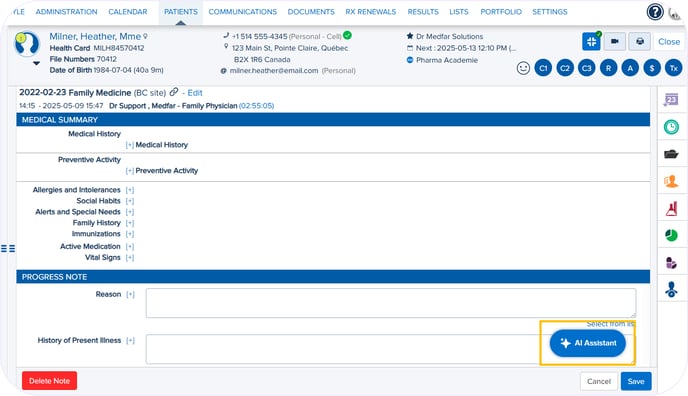Viewport: 688px width, 396px height.
Task: Open the Calendar menu
Action: (128, 12)
